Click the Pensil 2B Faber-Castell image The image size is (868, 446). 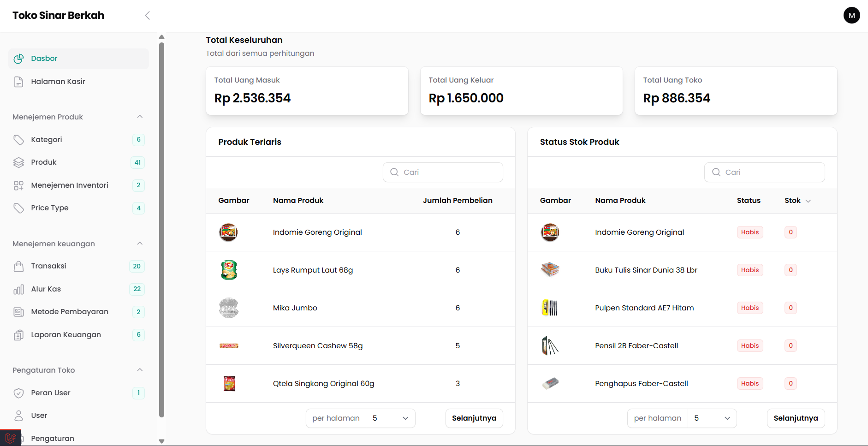pyautogui.click(x=550, y=345)
